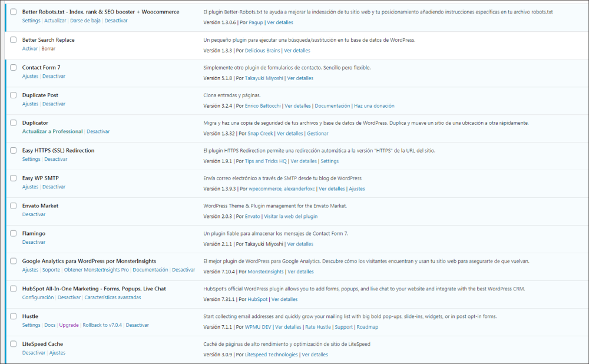Deactivate the Contact Form 7 plugin
Viewport: 589px width, 364px height.
(x=54, y=76)
